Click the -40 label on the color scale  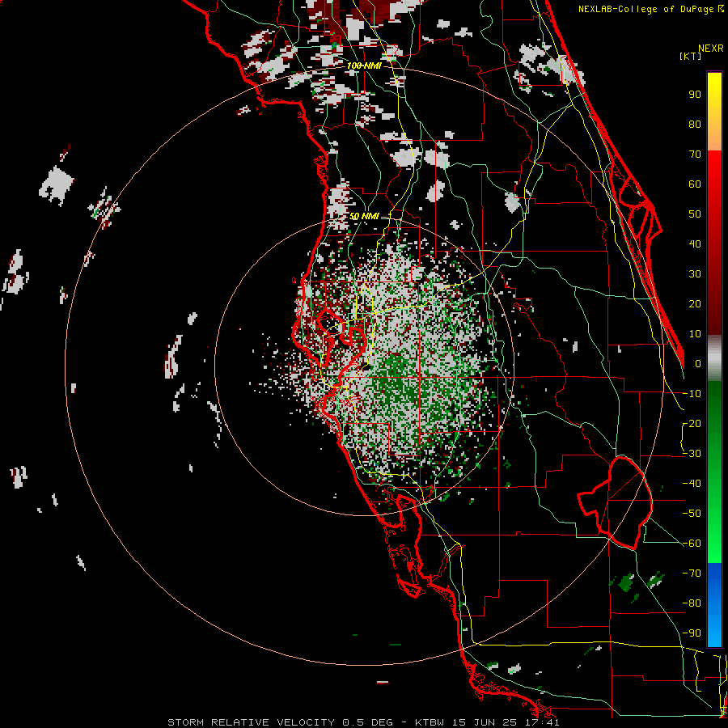[x=692, y=484]
